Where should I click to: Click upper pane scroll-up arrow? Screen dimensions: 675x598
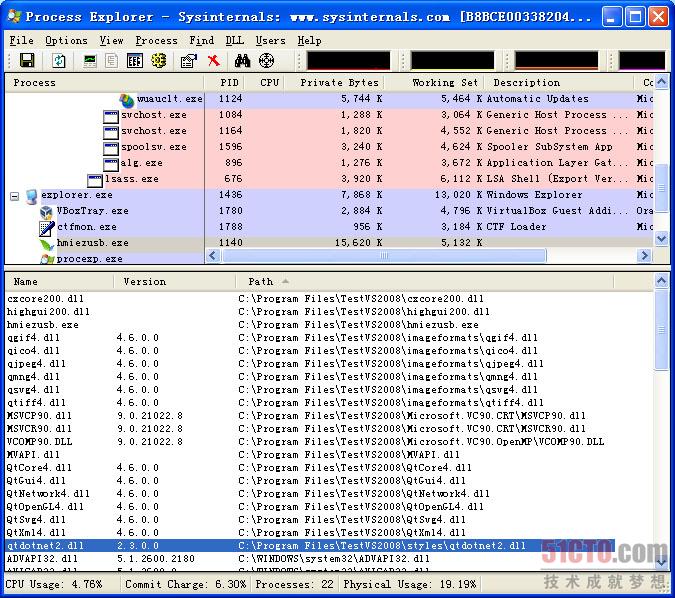(x=661, y=82)
